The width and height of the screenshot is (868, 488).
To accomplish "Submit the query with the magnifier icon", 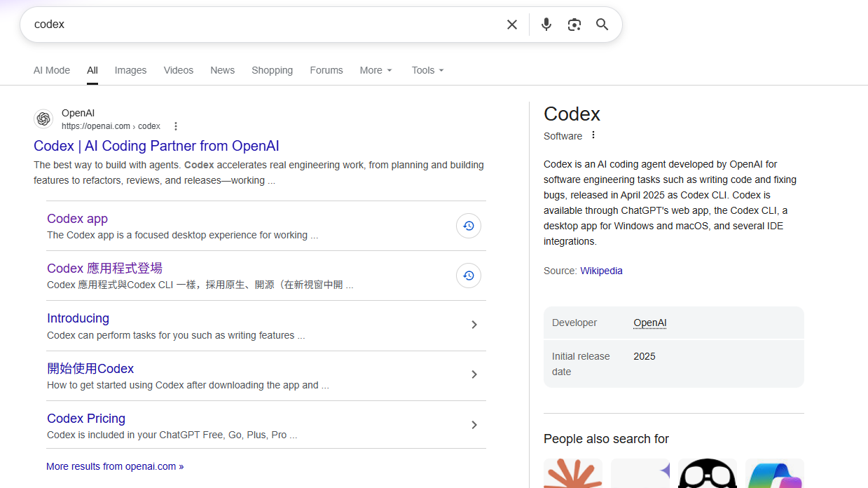I will tap(602, 25).
